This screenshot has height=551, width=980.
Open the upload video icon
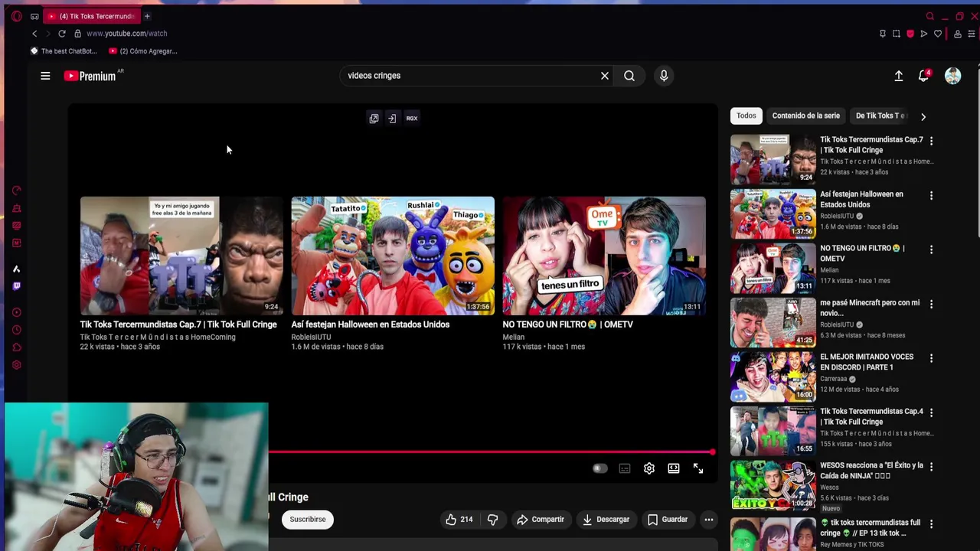pyautogui.click(x=899, y=76)
